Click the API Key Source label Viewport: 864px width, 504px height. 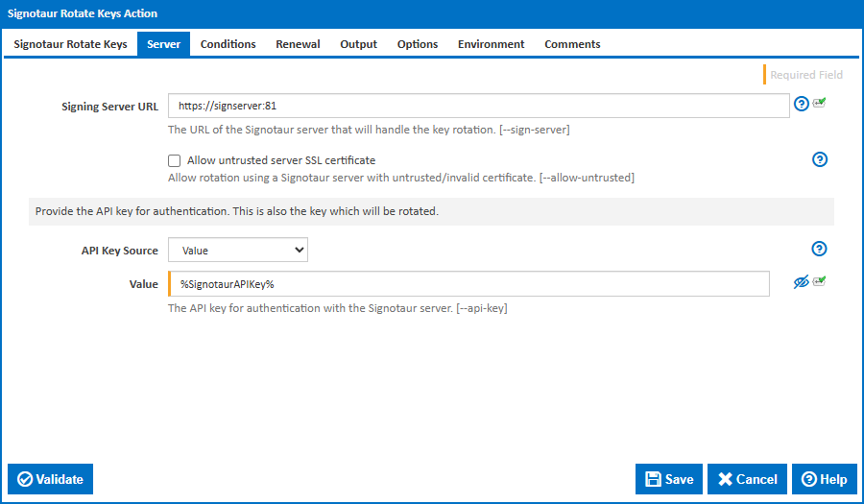click(x=120, y=251)
